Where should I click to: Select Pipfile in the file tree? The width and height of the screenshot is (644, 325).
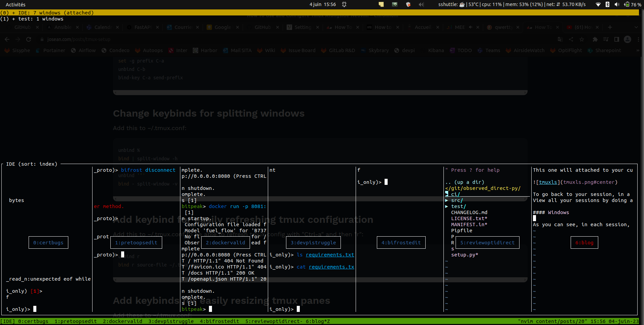[462, 231]
